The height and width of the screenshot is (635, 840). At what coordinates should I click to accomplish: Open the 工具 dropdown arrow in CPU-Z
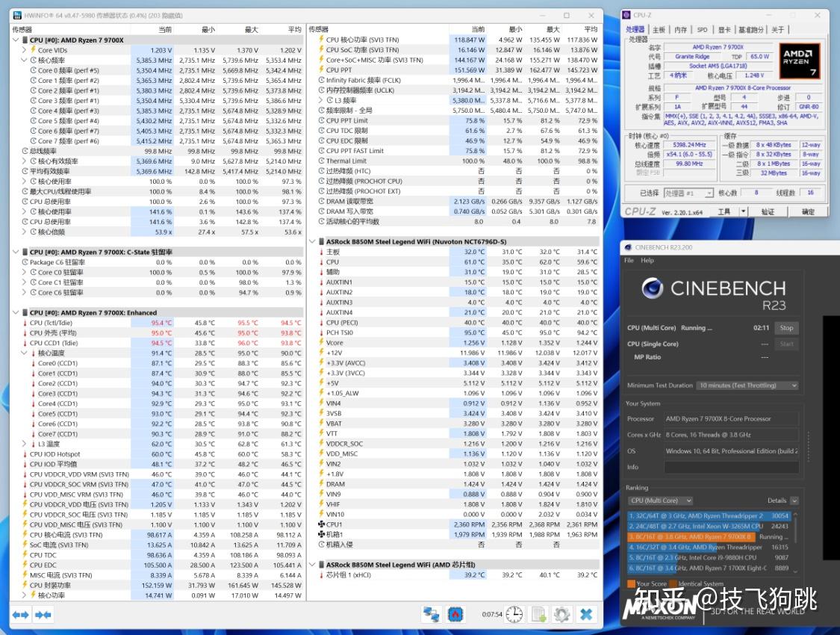click(743, 211)
